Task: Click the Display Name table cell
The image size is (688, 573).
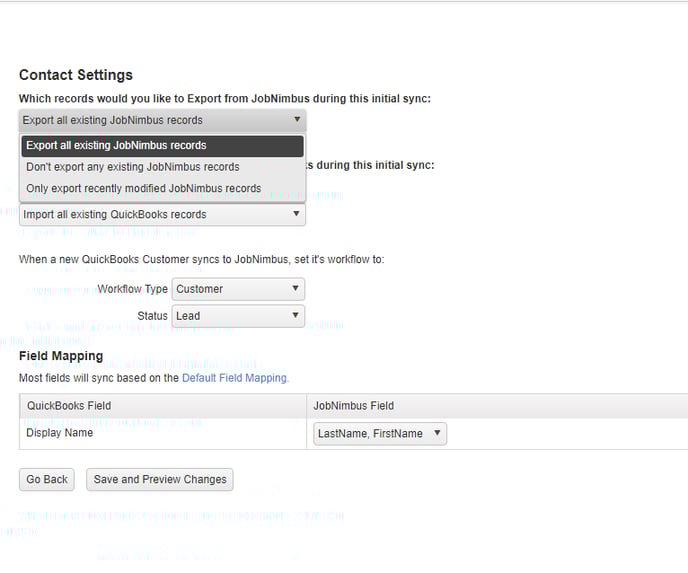Action: pos(60,433)
